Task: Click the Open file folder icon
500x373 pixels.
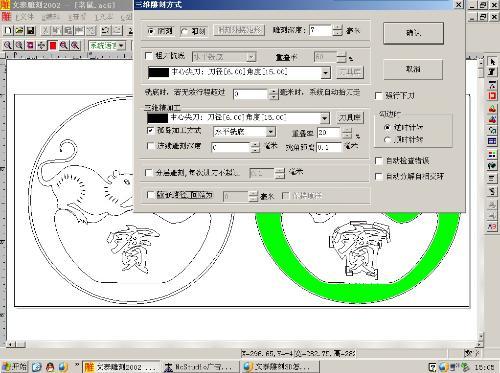Action: pos(20,31)
